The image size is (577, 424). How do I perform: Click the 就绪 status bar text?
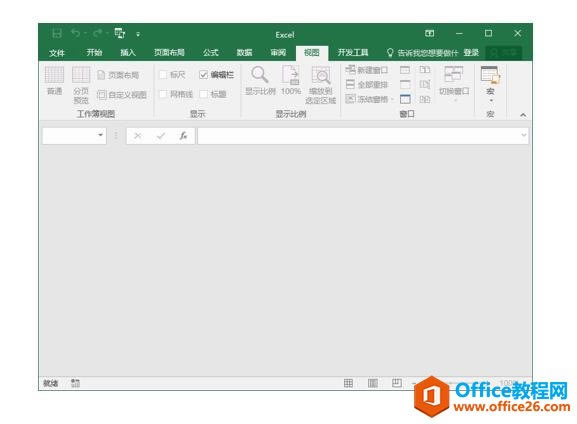click(x=51, y=384)
